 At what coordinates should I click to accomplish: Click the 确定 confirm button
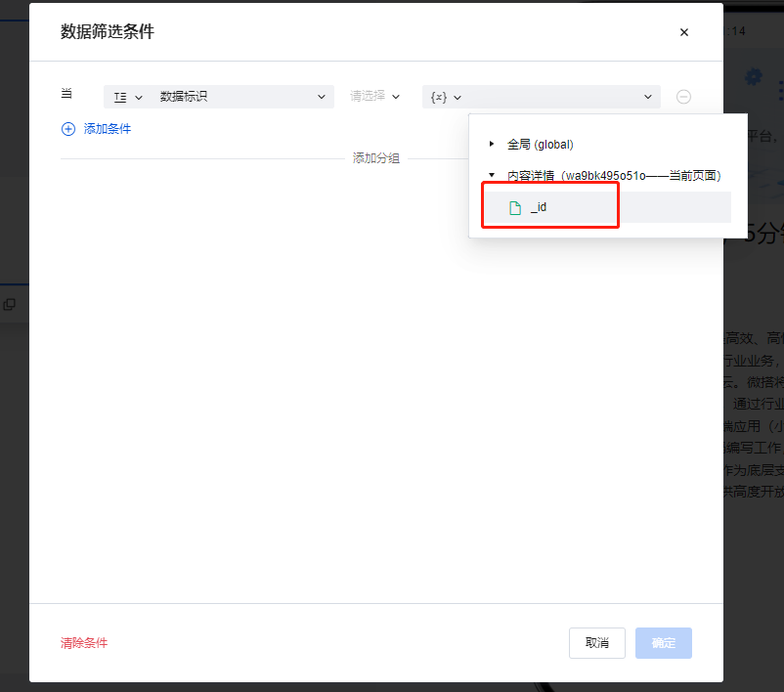[x=664, y=643]
